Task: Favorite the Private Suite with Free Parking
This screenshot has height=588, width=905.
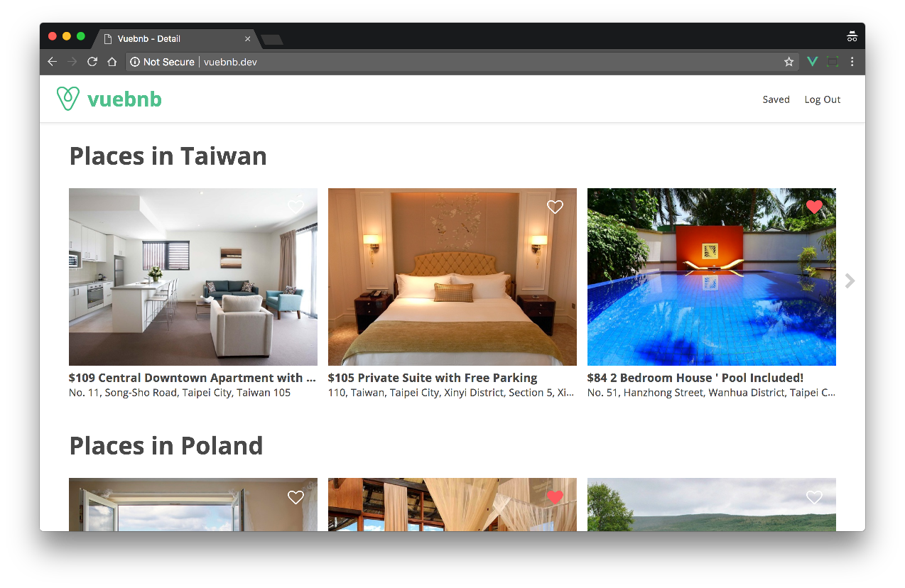Action: [x=555, y=207]
